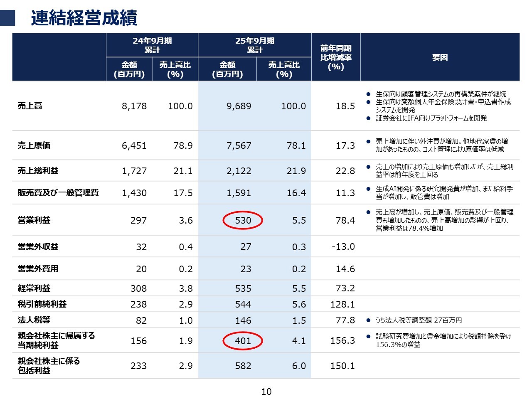
Task: Select the 経常利益 row label
Action: [x=34, y=288]
